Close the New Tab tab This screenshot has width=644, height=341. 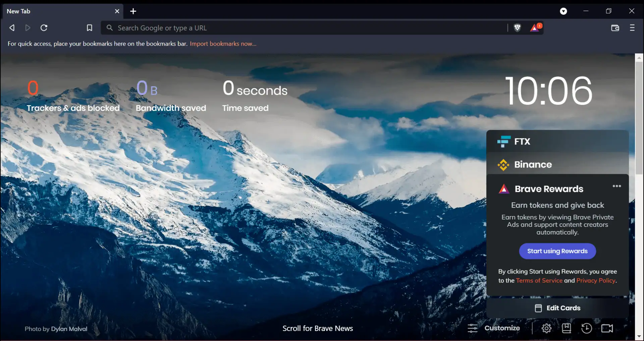117,11
